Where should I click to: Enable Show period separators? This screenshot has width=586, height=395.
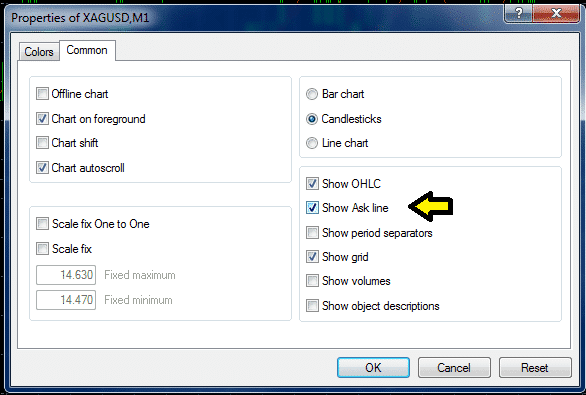pyautogui.click(x=312, y=232)
